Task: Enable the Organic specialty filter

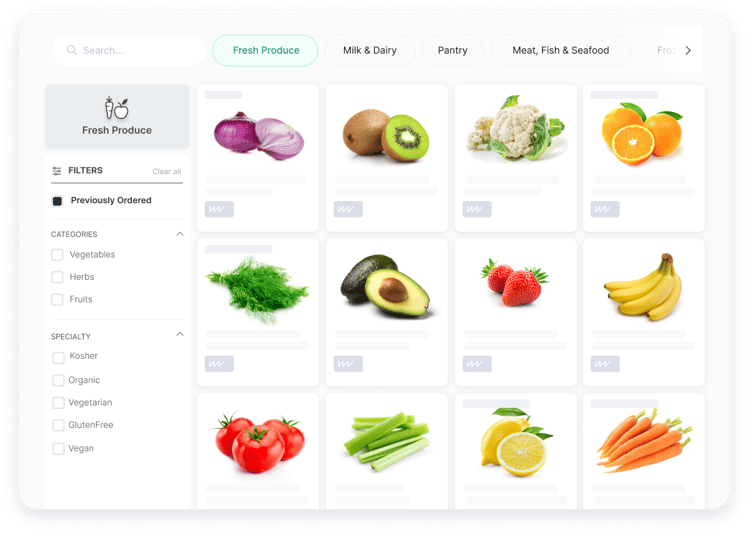Action: 58,380
